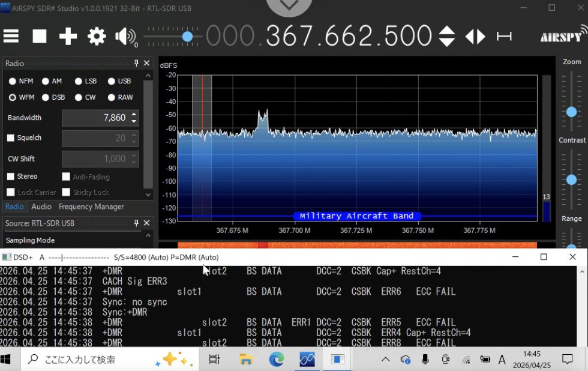The height and width of the screenshot is (371, 588).
Task: Click the Military Aircraft Band label
Action: pyautogui.click(x=356, y=216)
